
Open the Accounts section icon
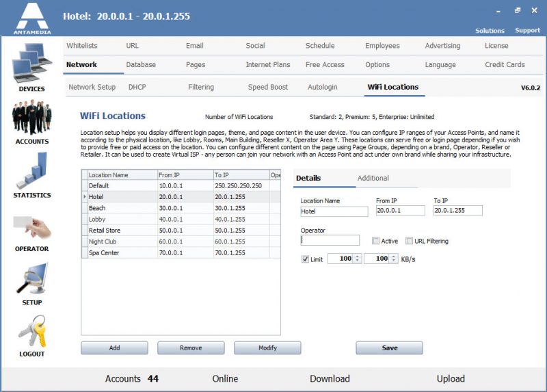point(31,117)
